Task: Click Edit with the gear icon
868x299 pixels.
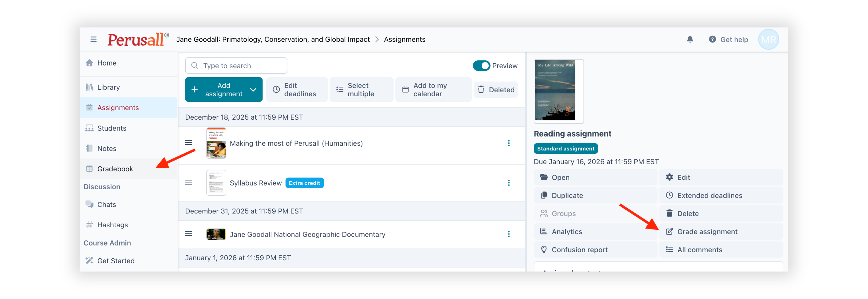Action: (x=721, y=177)
